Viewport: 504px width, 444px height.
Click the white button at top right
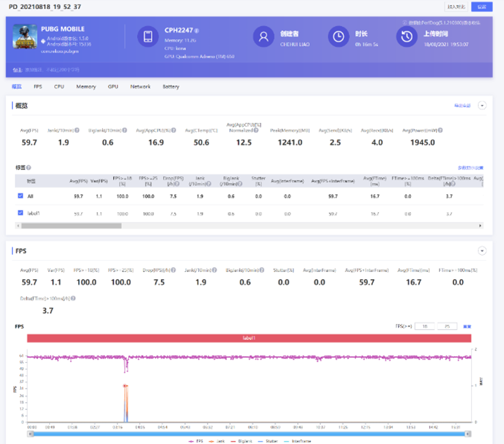point(456,7)
